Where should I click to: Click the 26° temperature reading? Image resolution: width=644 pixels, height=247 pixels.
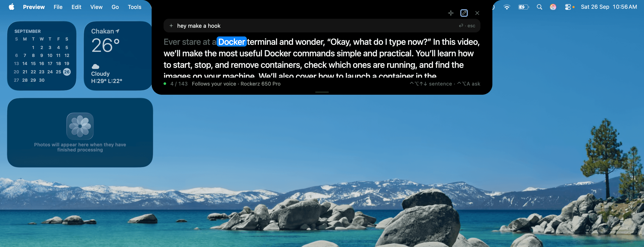coord(105,46)
